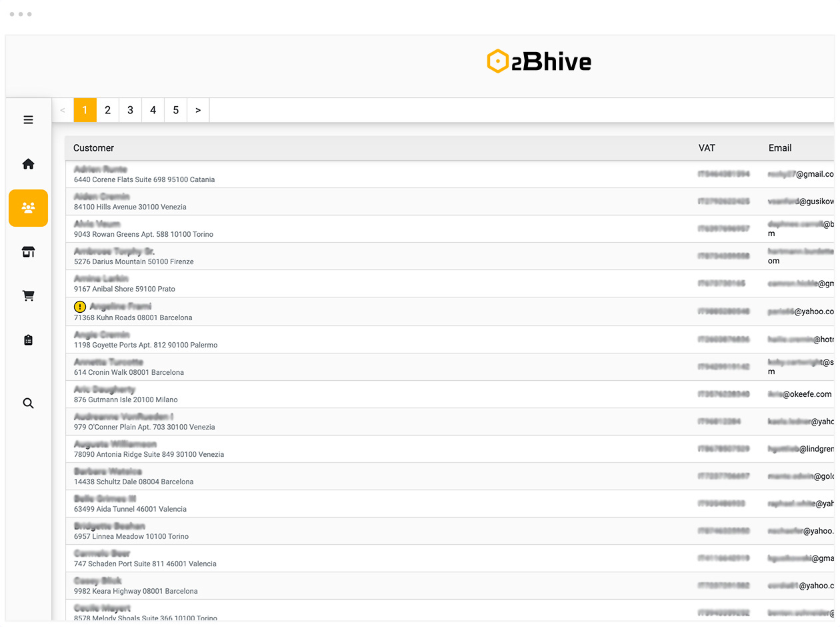Click the previous page arrow
This screenshot has height=627, width=840.
point(63,109)
